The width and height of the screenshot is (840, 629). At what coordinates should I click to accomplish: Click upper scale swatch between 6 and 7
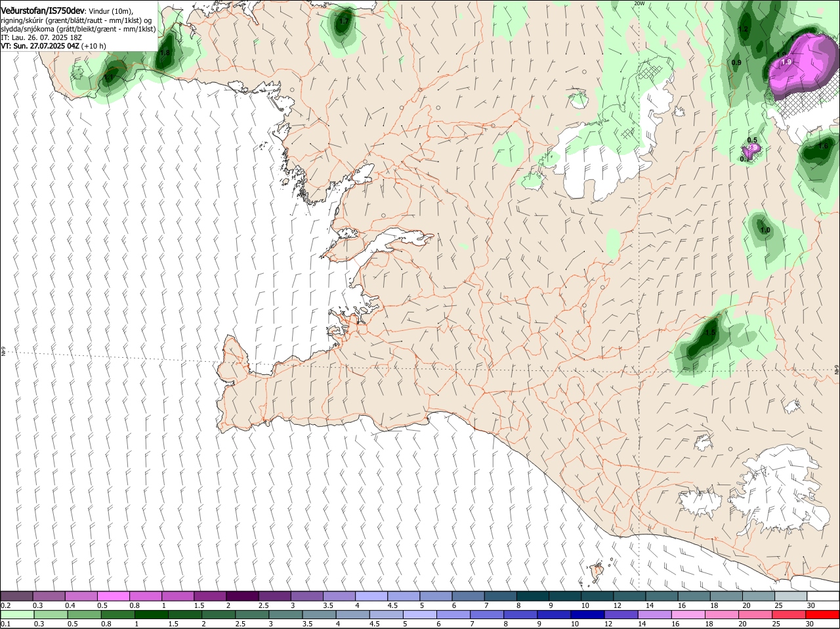[469, 596]
